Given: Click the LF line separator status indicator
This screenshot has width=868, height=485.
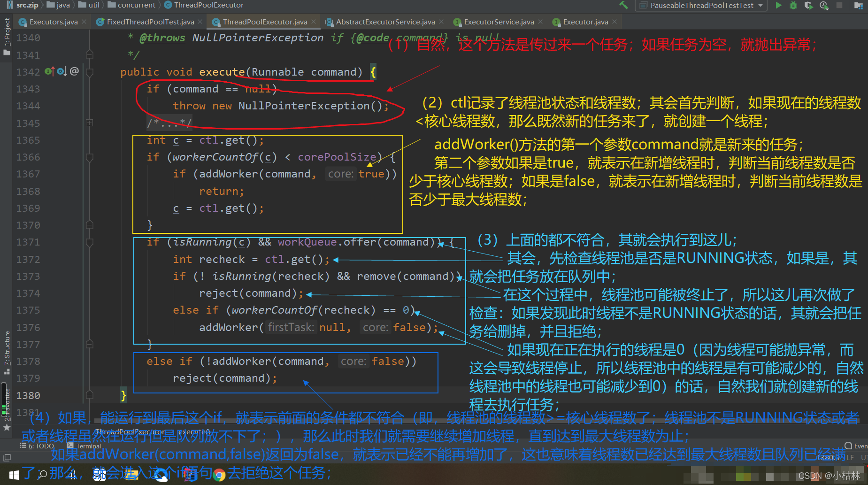Looking at the screenshot, I should [850, 457].
